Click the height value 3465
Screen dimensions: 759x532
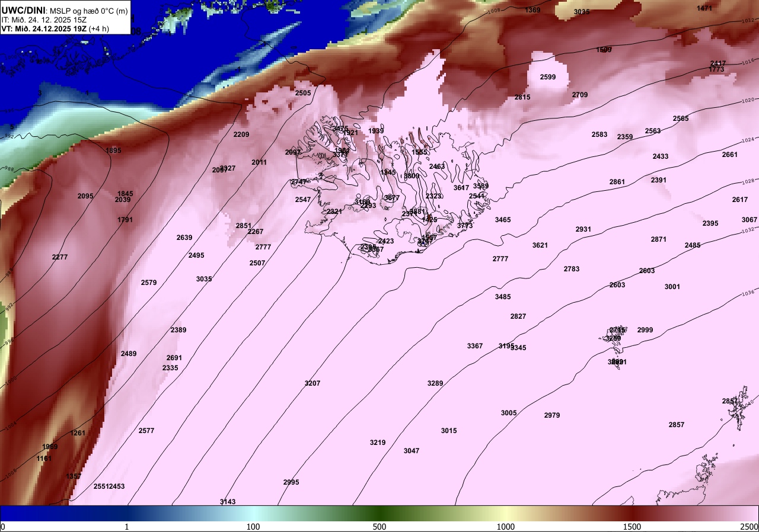(x=503, y=220)
